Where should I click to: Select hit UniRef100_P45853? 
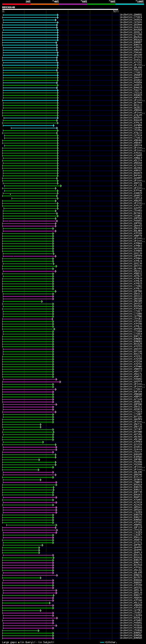(x=131, y=221)
